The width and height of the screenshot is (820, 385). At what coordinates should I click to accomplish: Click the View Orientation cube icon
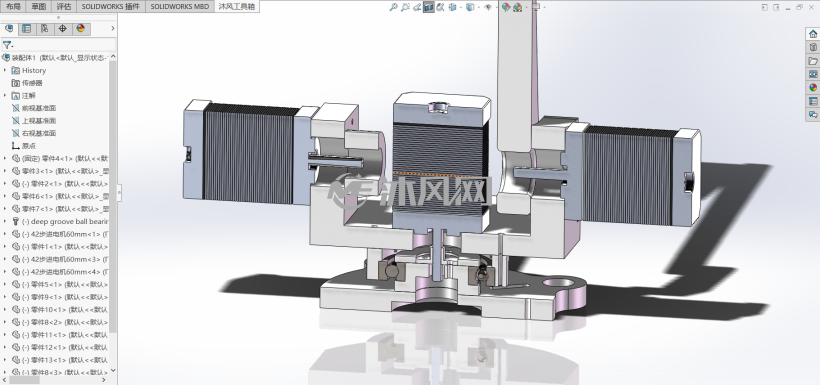pos(452,7)
